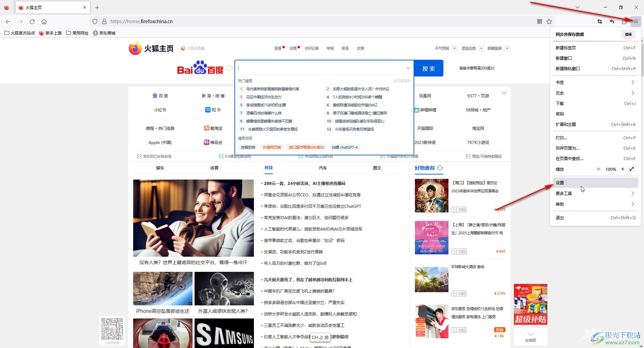Open the search box suggestions dropdown arrow
644x348 pixels.
click(x=408, y=68)
